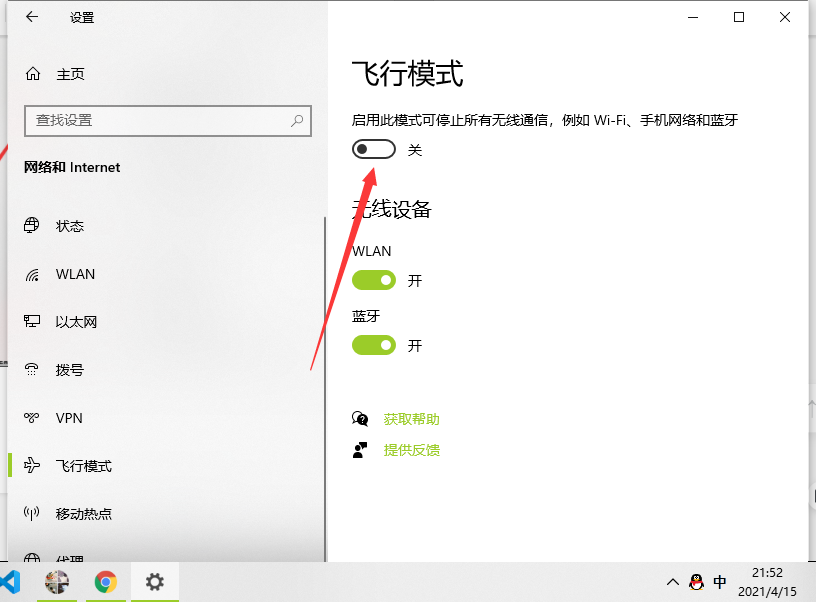816x602 pixels.
Task: Turn off the WLAN wireless toggle
Action: (x=374, y=281)
